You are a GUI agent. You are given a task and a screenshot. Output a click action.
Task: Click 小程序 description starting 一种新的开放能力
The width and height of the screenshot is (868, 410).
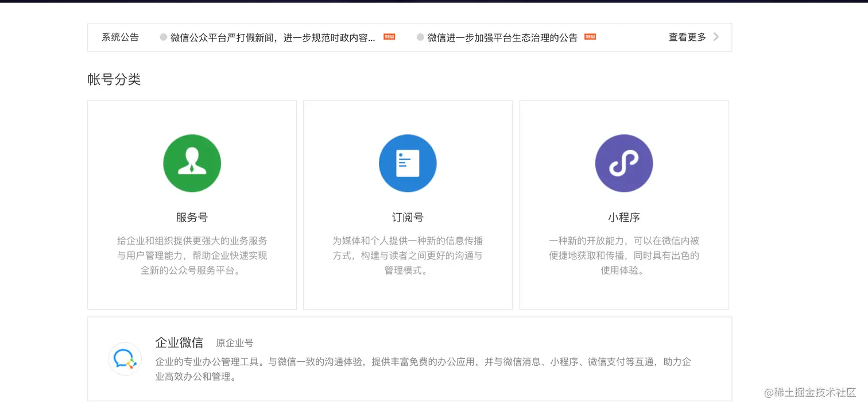624,256
